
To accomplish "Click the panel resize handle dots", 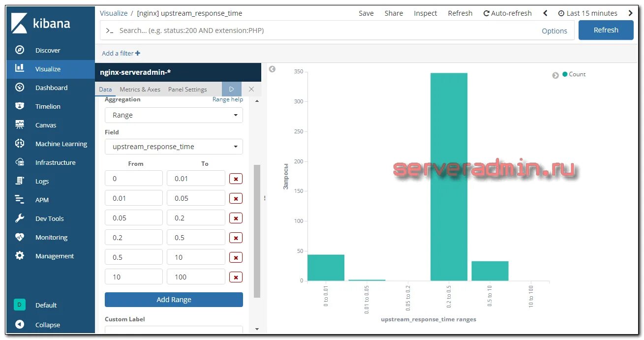I will [x=265, y=198].
